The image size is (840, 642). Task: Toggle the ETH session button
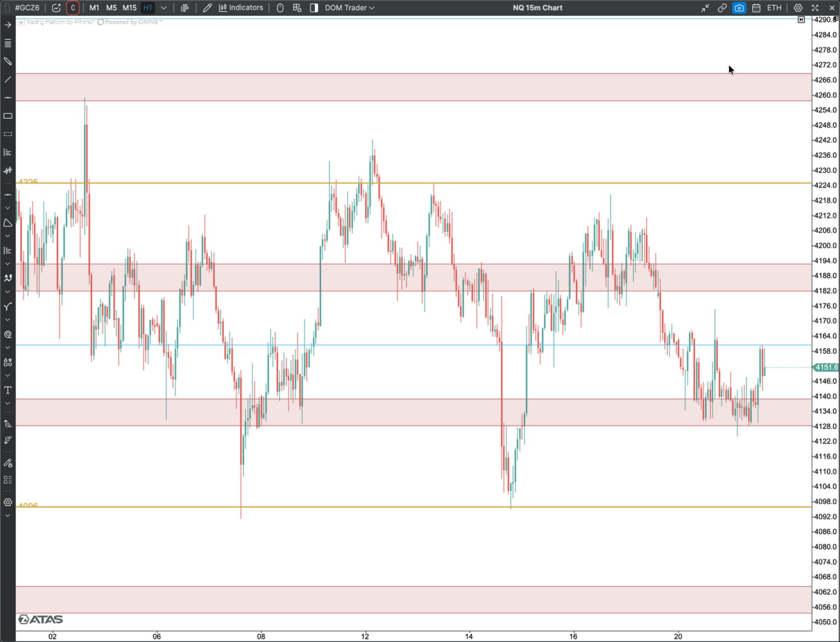[774, 8]
